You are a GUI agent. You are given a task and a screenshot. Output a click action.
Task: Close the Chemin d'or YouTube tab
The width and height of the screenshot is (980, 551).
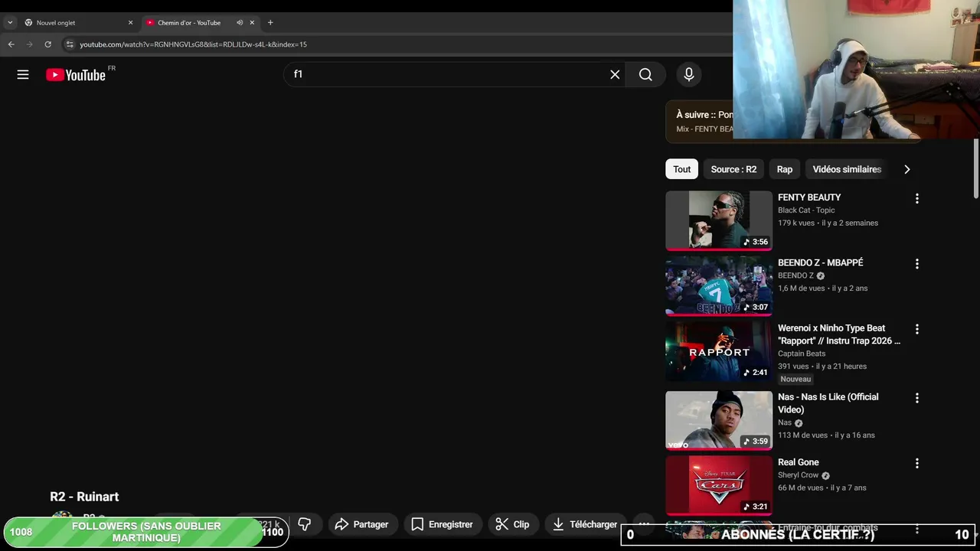coord(252,23)
